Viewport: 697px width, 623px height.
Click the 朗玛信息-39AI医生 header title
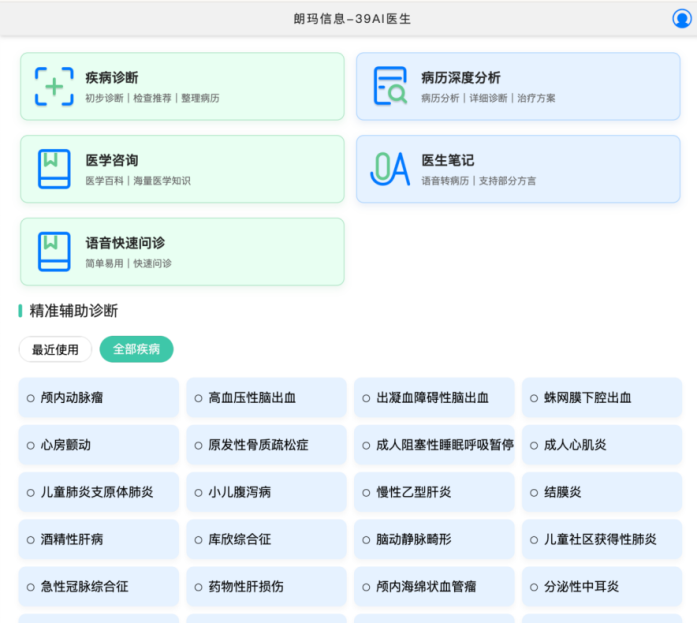pyautogui.click(x=352, y=19)
